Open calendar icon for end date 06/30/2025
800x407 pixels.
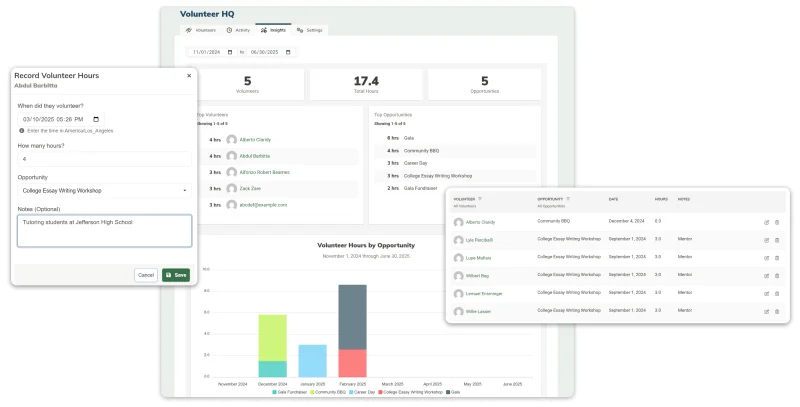click(288, 52)
